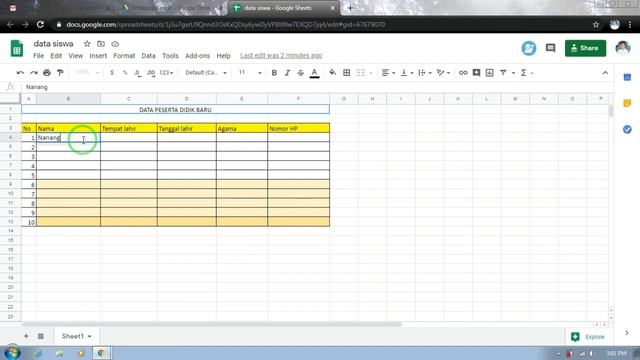The width and height of the screenshot is (640, 360).
Task: Open the zoom level dropdown
Action: point(87,73)
